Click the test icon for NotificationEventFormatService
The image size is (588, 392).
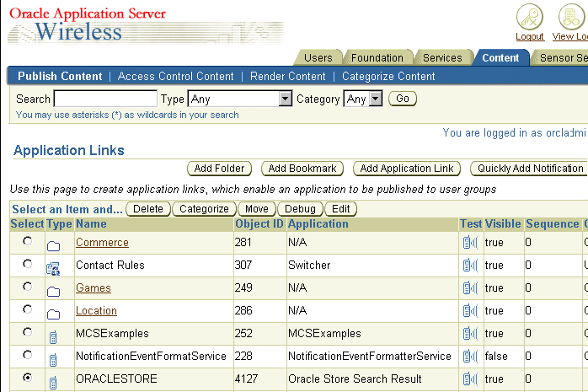click(470, 357)
